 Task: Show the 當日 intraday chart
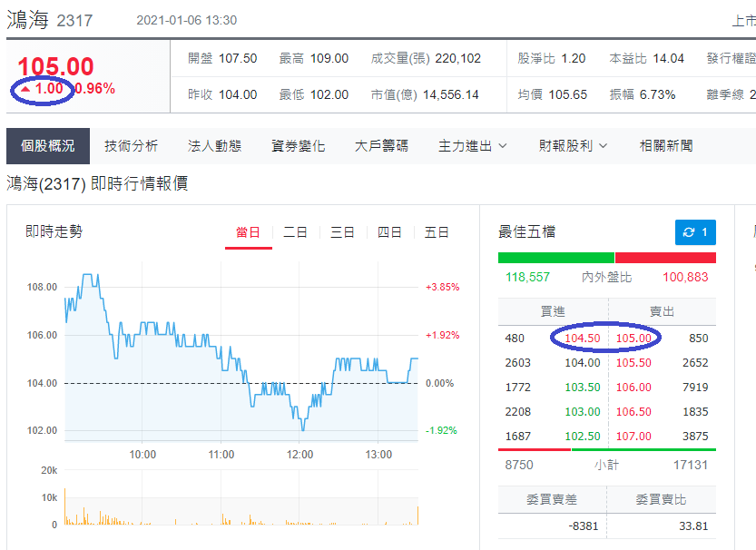[x=249, y=233]
